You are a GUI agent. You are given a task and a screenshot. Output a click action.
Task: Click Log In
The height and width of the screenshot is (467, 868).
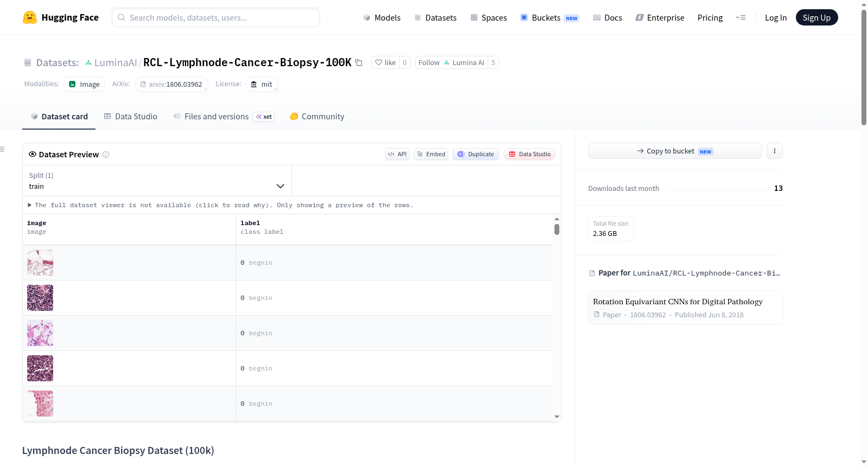[x=776, y=17]
